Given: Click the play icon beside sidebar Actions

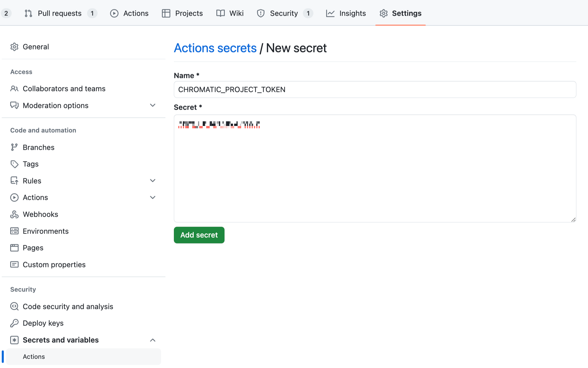Looking at the screenshot, I should click(14, 198).
